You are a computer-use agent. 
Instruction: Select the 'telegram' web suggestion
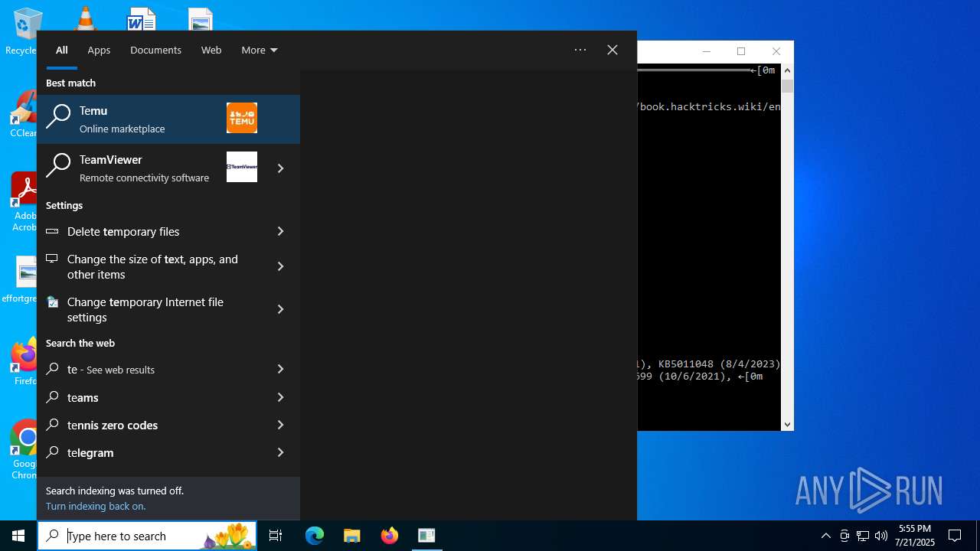click(149, 452)
